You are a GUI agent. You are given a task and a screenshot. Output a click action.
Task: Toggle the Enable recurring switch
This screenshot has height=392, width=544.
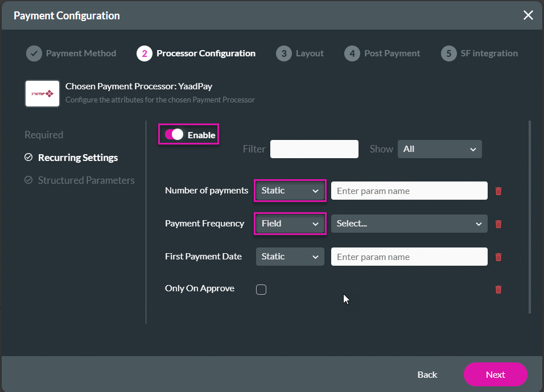174,135
